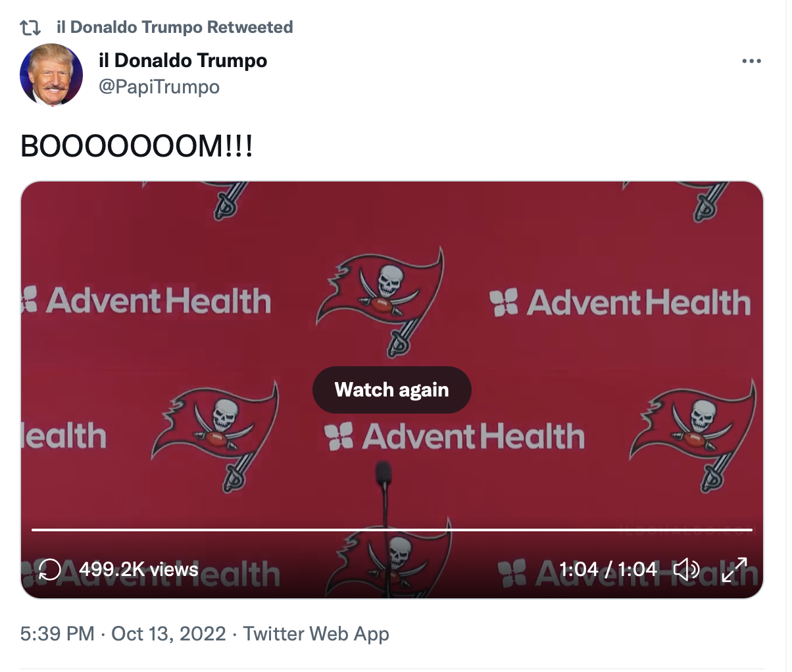Click the 'Watch again' button
The height and width of the screenshot is (672, 792).
392,390
